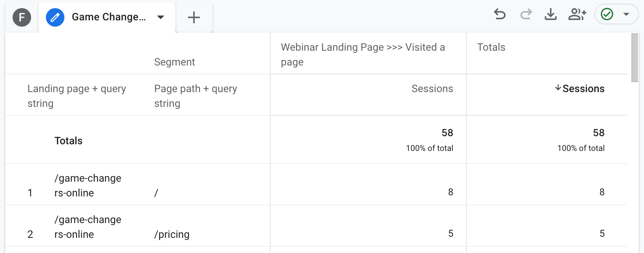This screenshot has height=253, width=644.
Task: Sort by Totals Sessions column header
Action: click(580, 89)
